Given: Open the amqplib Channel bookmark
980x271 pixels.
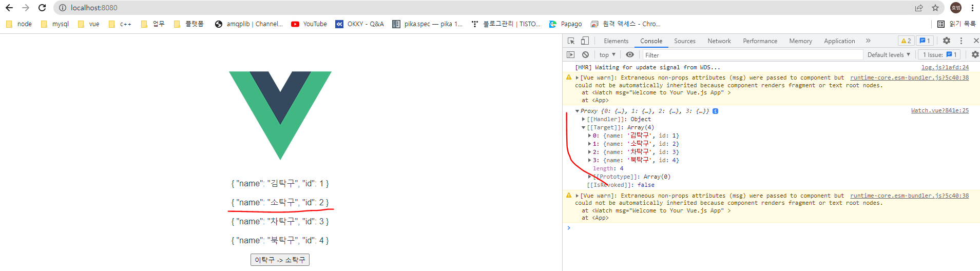Looking at the screenshot, I should pyautogui.click(x=249, y=24).
